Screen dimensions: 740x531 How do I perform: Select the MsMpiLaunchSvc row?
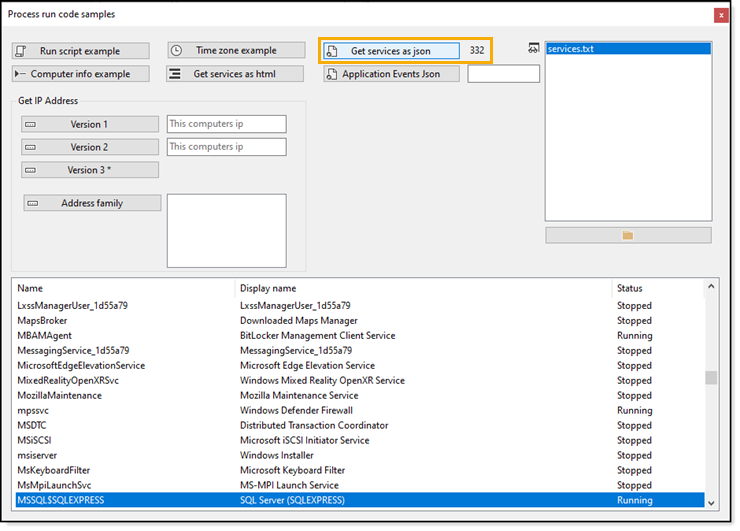360,485
